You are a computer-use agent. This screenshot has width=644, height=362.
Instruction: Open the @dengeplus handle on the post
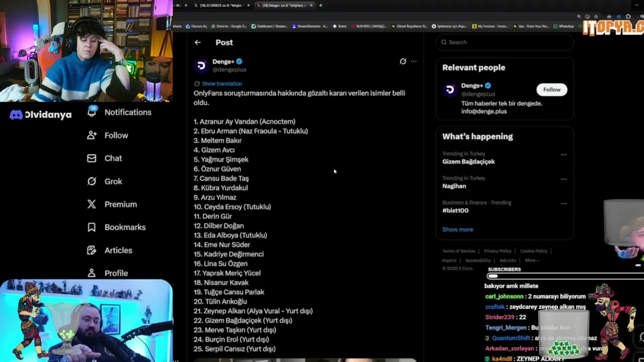click(x=229, y=70)
